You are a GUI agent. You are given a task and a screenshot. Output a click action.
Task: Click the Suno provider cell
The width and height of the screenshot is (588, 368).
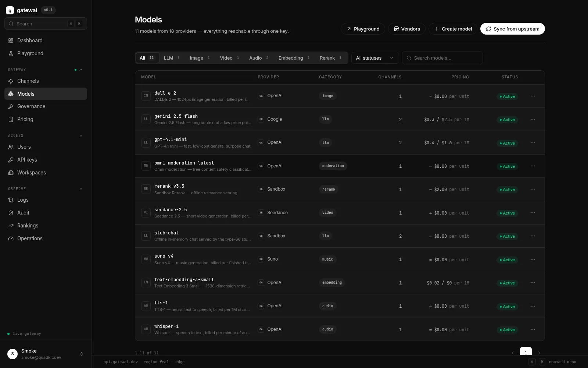[268, 259]
